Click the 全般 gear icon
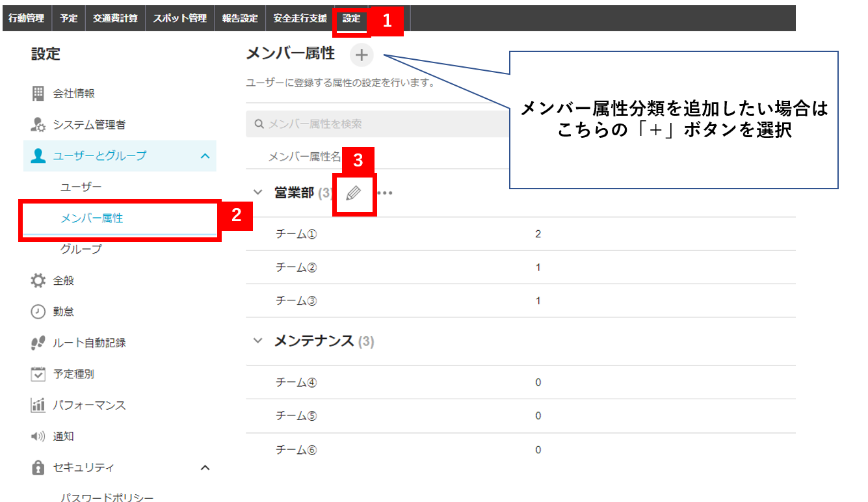Screen dimensions: 868x502 [38, 280]
